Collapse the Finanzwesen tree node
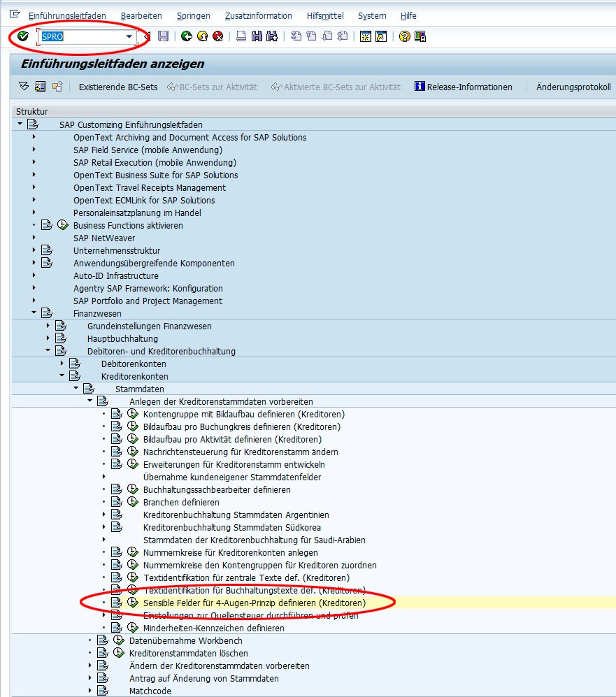Image resolution: width=616 pixels, height=697 pixels. coord(34,313)
